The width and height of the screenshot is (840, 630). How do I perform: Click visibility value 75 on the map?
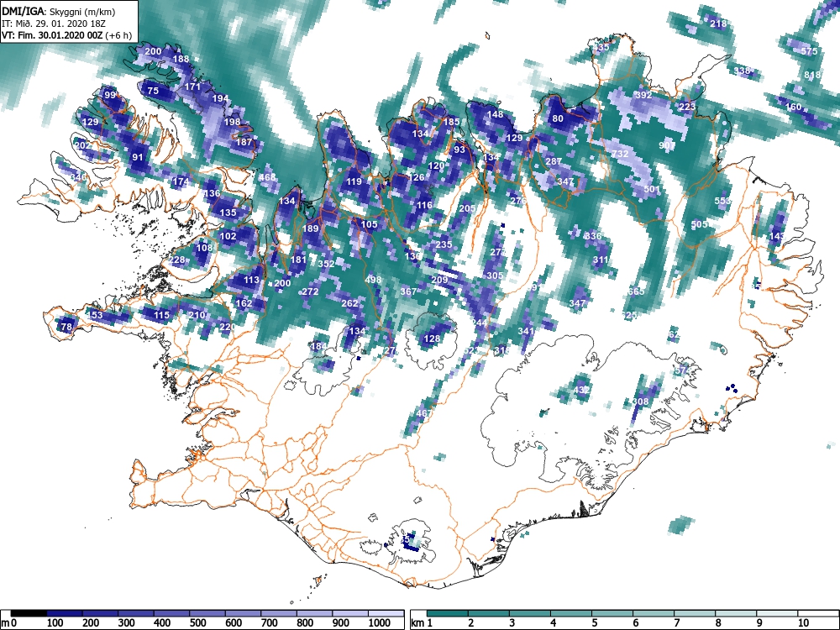pyautogui.click(x=153, y=91)
